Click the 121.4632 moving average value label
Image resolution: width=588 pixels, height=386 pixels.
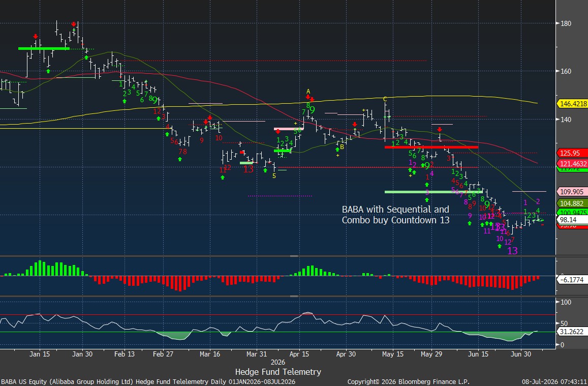[x=573, y=164]
